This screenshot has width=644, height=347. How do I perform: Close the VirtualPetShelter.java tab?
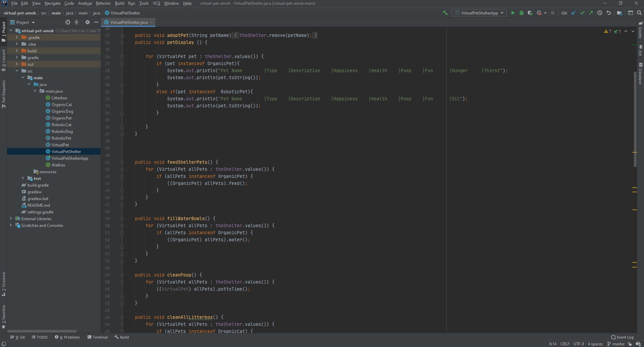151,22
